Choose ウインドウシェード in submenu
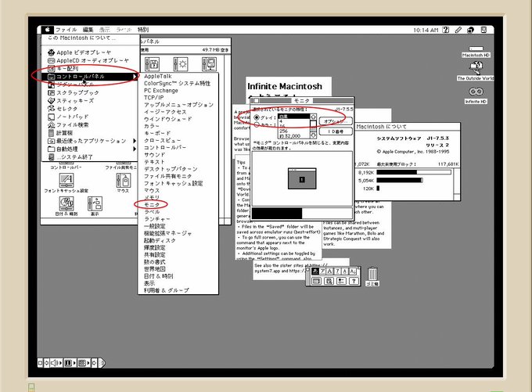The width and height of the screenshot is (532, 392). [178, 119]
